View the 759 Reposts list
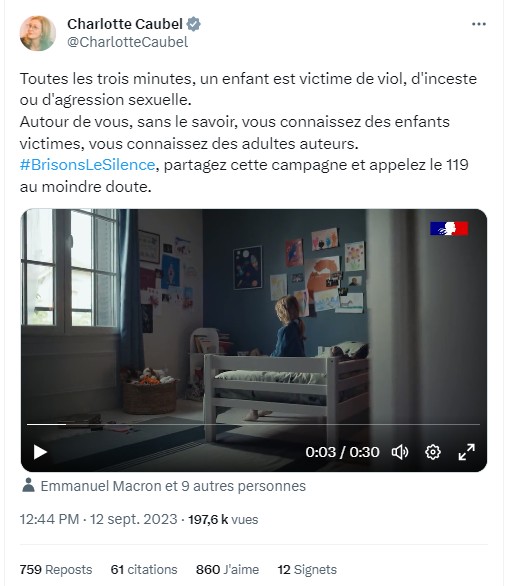 pyautogui.click(x=56, y=570)
